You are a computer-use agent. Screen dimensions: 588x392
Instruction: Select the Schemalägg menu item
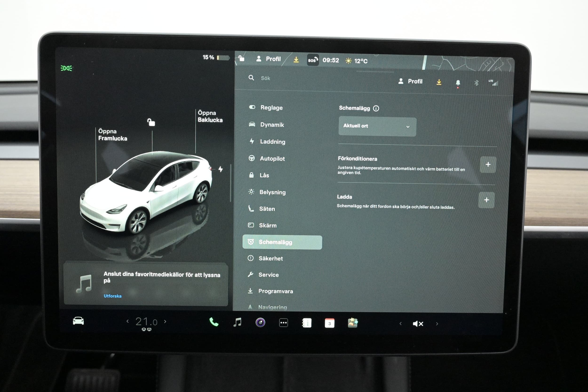[282, 242]
